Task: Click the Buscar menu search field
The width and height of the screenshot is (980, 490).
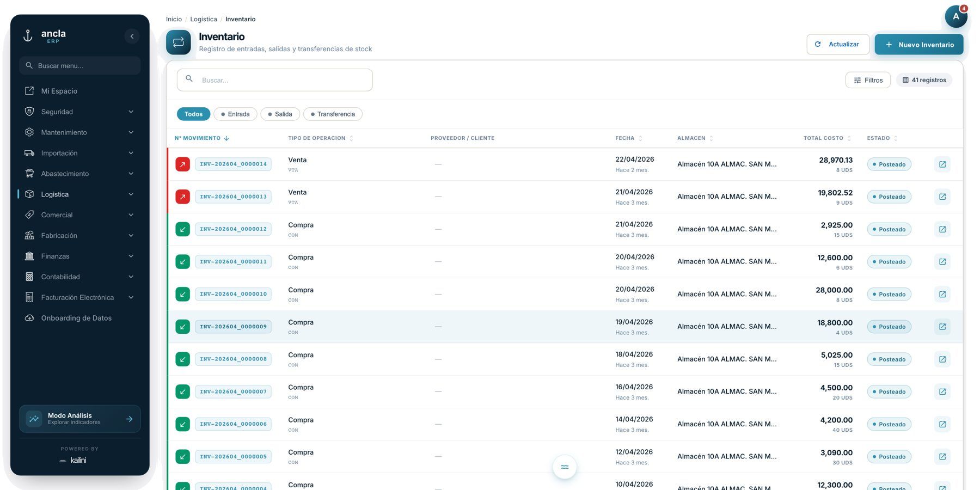Action: [x=79, y=65]
